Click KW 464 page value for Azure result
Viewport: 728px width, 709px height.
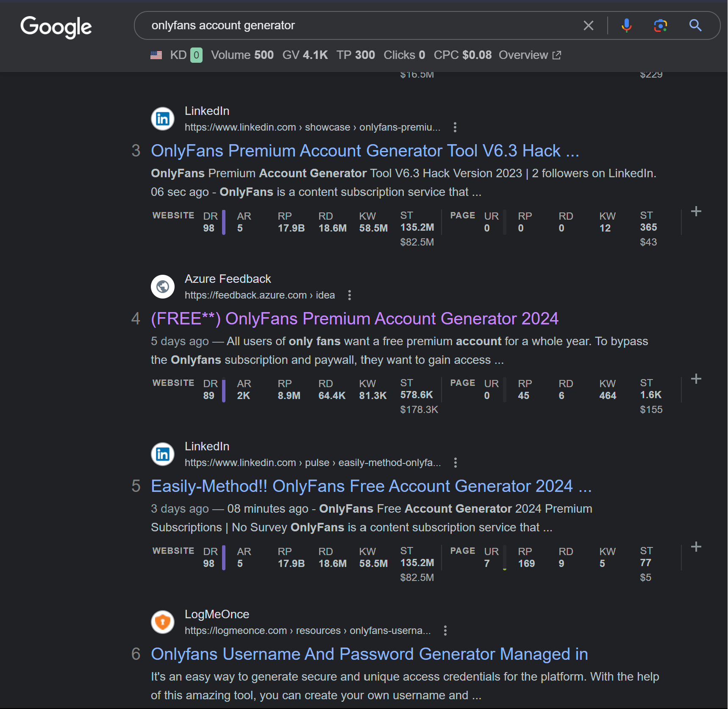tap(608, 396)
